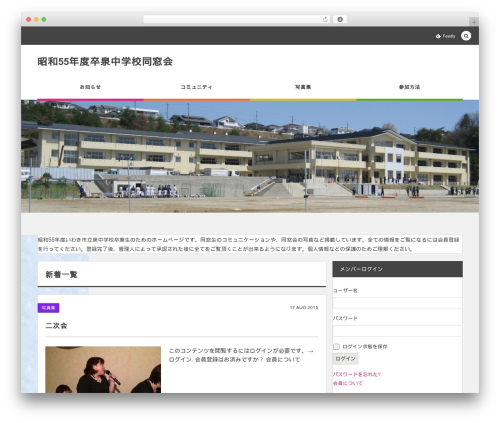Click the ユーザー名 input field
This screenshot has width=500, height=423.
(x=397, y=303)
